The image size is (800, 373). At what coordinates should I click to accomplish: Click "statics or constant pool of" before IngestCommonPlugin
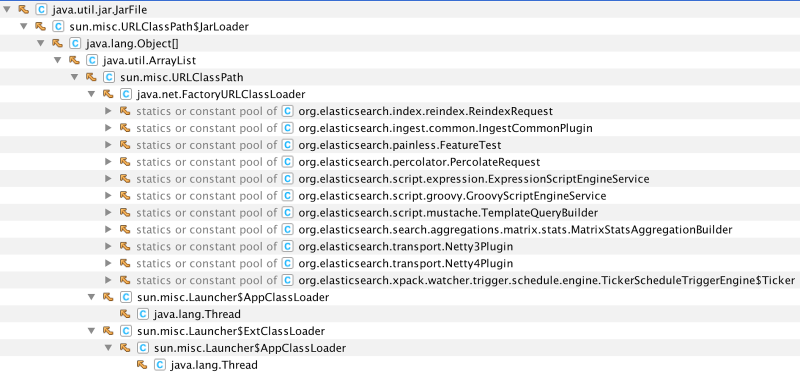coord(207,128)
